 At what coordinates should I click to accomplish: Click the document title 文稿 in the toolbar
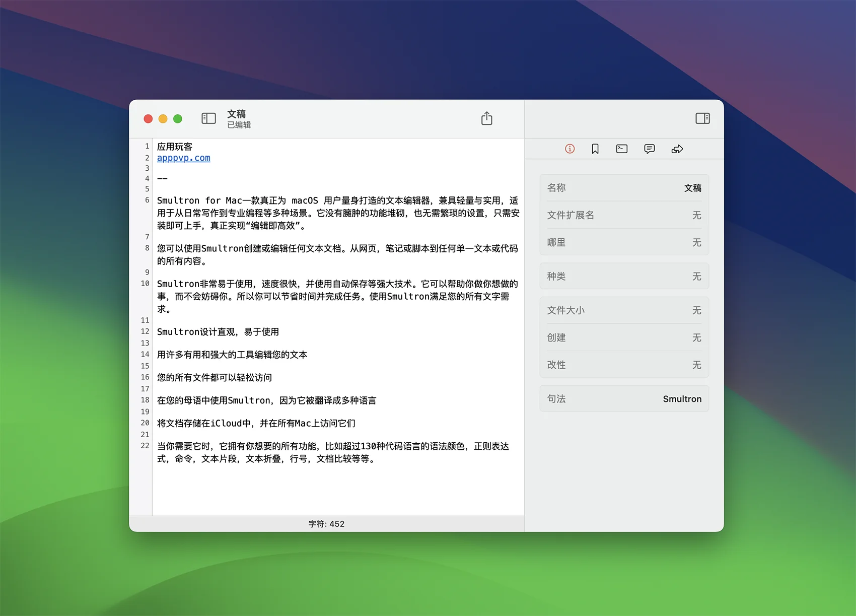[x=236, y=114]
